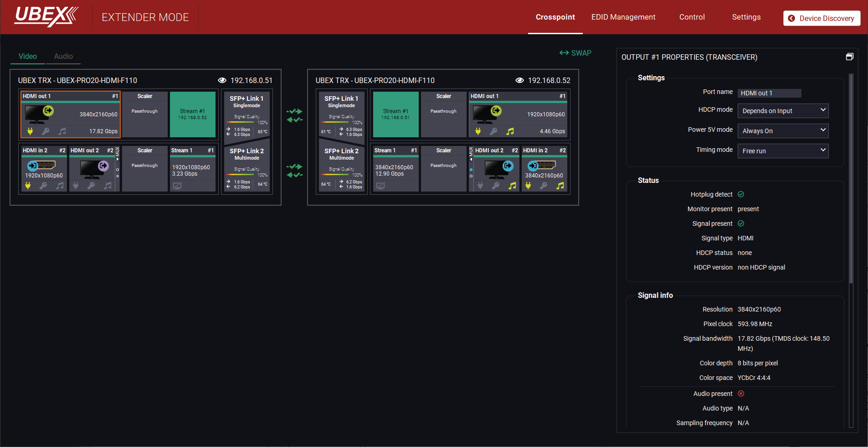Click the yellow audio note icon under right HDMI in 2
Screen dimensions: 868x447
tap(560, 186)
